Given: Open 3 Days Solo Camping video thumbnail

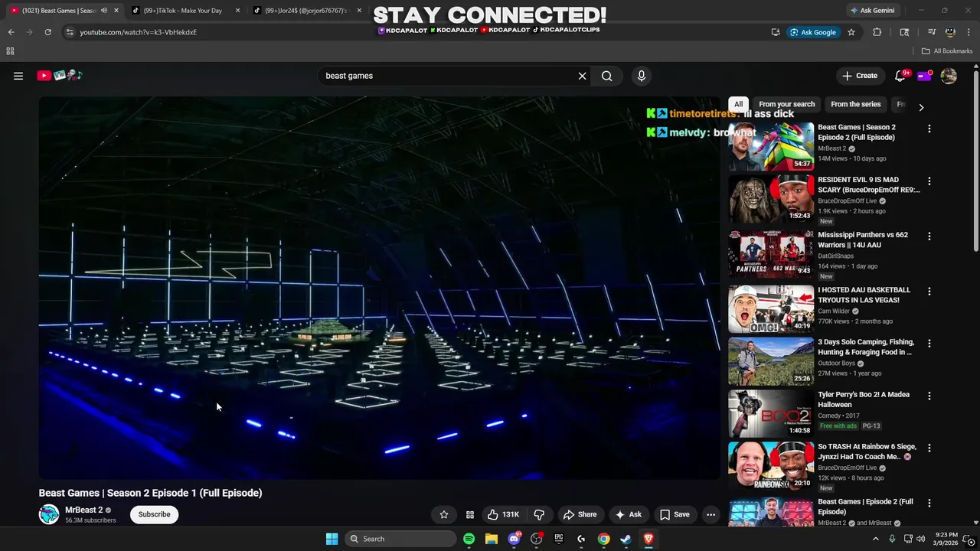Looking at the screenshot, I should [771, 361].
